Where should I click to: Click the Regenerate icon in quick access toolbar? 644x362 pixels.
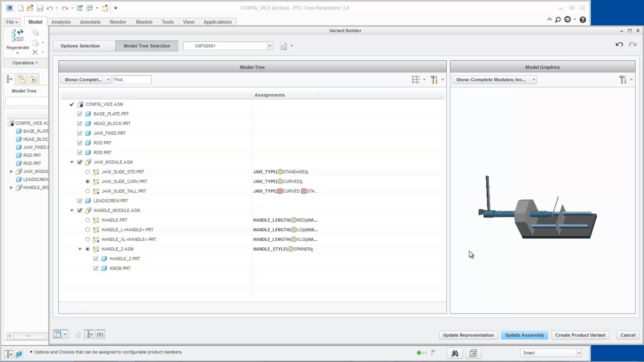tap(79, 8)
